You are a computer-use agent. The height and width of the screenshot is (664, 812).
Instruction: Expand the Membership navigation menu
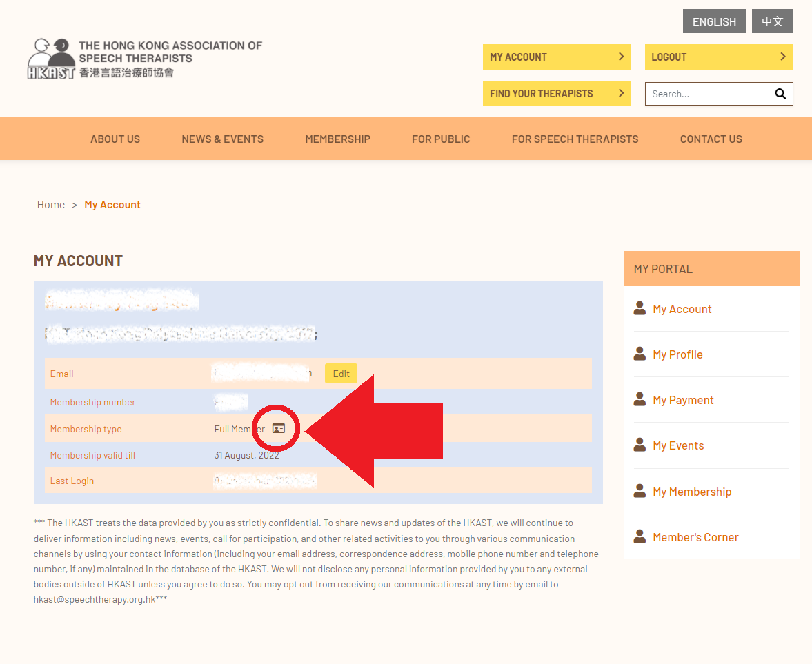(x=337, y=139)
